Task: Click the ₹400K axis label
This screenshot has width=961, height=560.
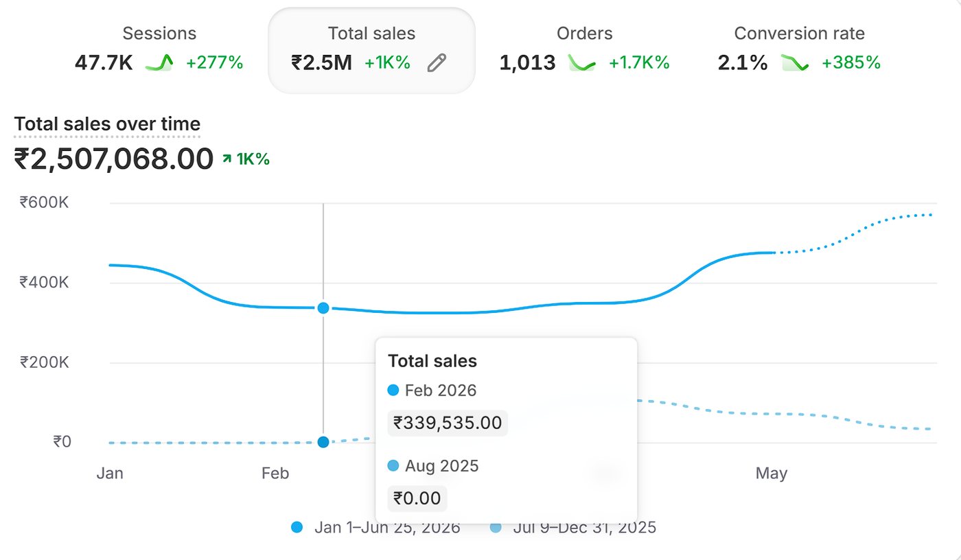Action: 45,282
